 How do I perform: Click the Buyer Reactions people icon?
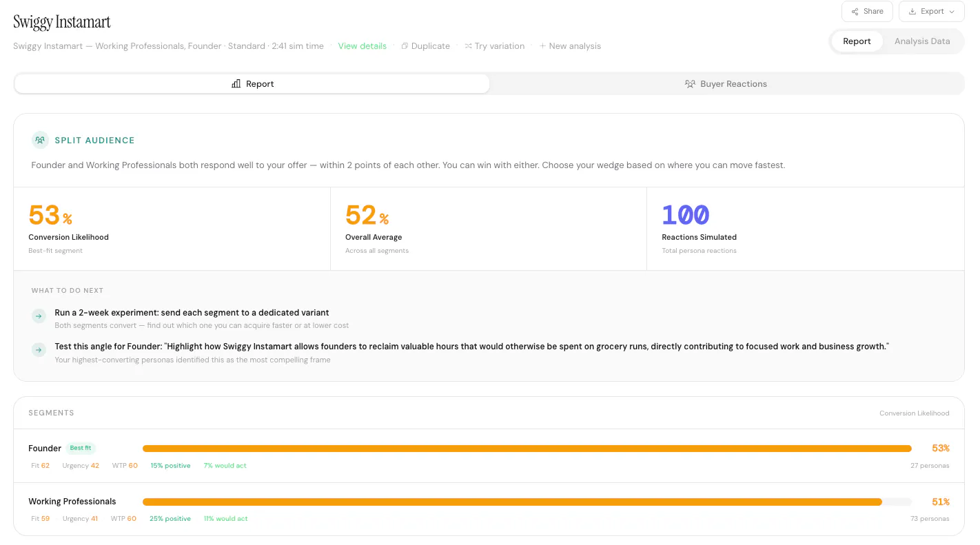click(690, 84)
